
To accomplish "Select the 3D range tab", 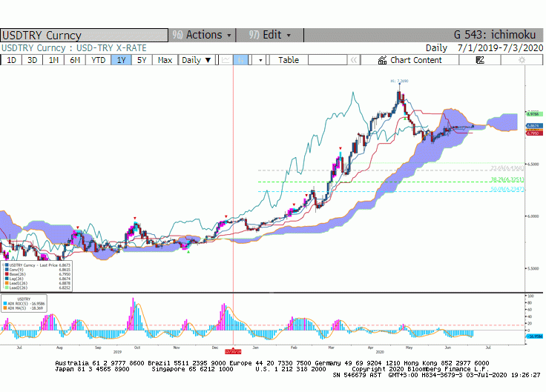I will pos(33,60).
